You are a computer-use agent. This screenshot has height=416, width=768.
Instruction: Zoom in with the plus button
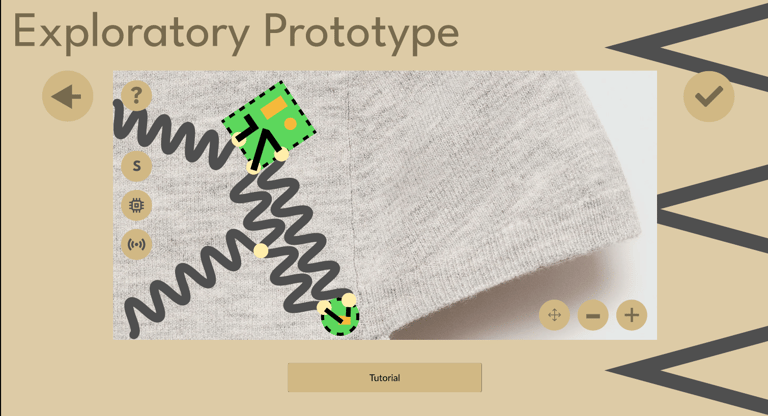(x=632, y=315)
